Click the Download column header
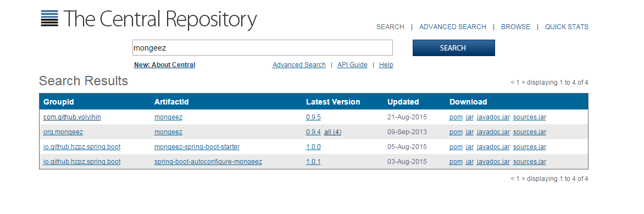 click(468, 102)
